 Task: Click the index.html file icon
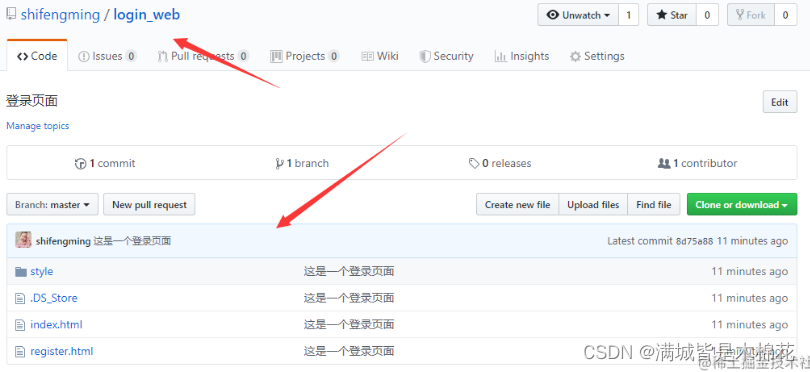20,325
